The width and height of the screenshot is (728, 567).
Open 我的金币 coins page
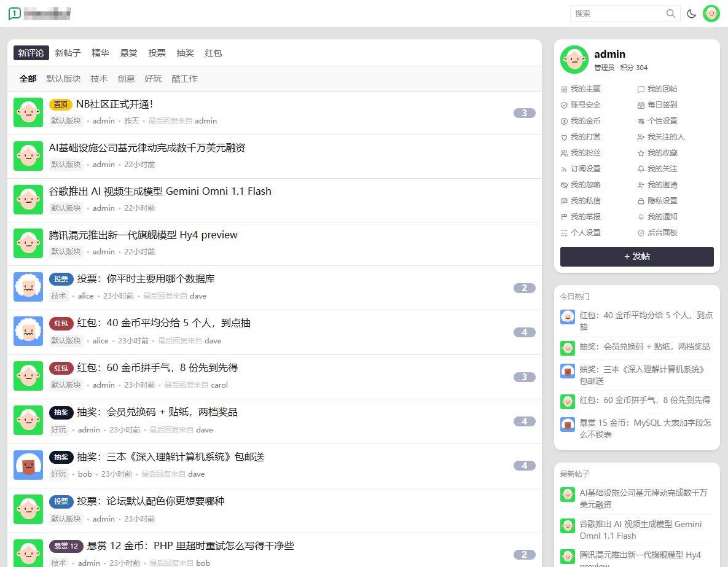tap(581, 121)
